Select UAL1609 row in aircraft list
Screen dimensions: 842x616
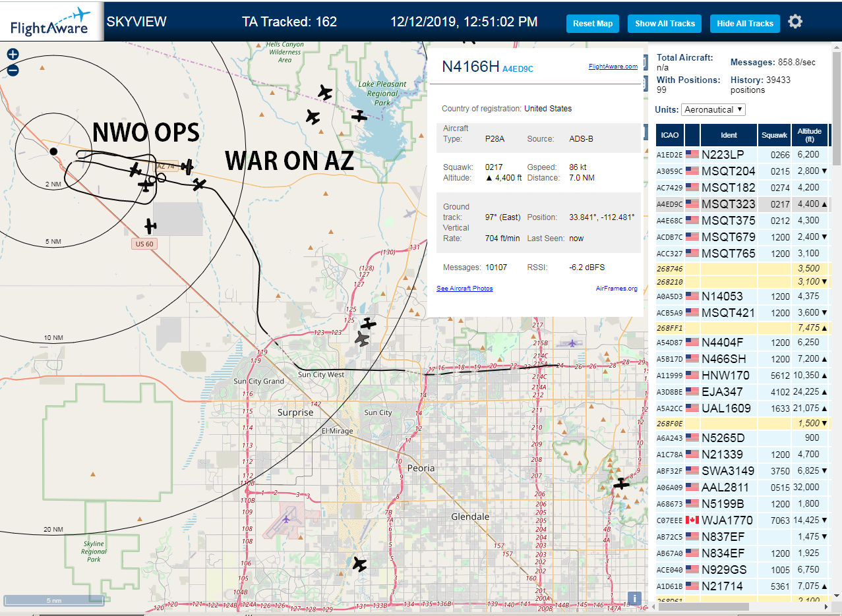(743, 408)
